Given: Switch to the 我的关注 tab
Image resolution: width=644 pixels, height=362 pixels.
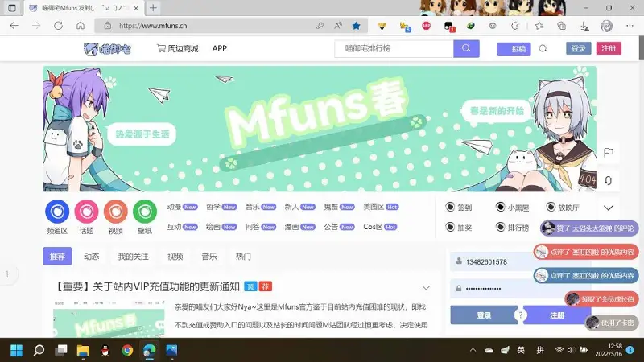Looking at the screenshot, I should [133, 256].
